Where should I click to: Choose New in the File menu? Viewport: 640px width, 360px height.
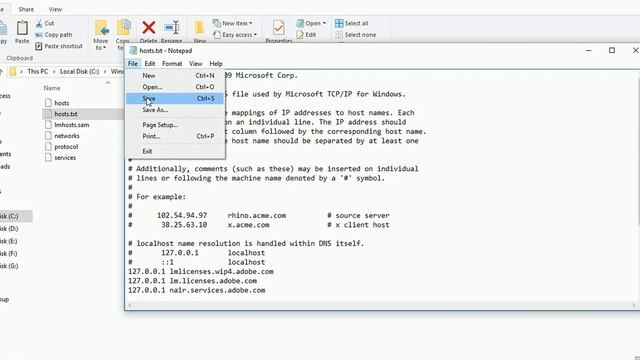point(175,76)
